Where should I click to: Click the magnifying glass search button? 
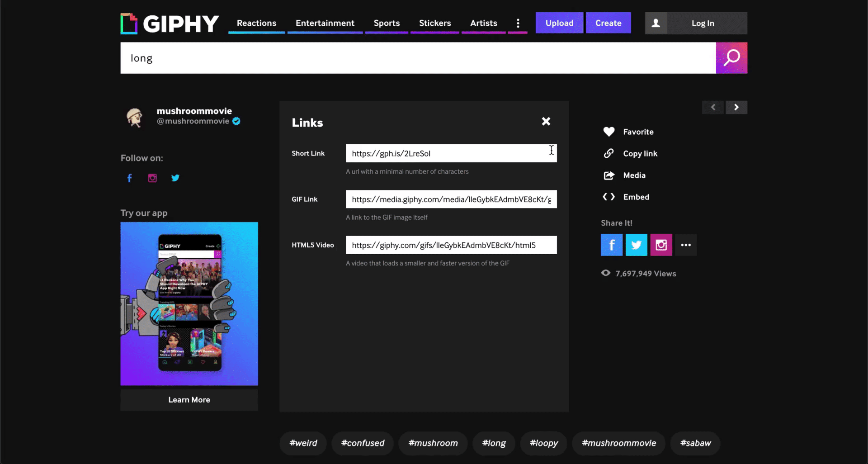pyautogui.click(x=731, y=58)
